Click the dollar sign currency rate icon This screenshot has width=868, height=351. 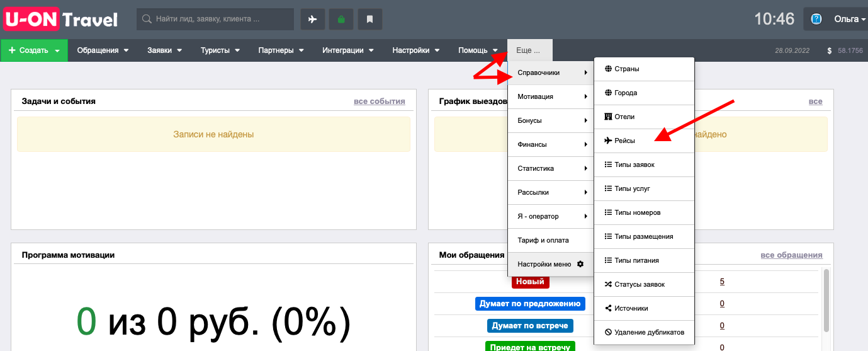point(830,50)
